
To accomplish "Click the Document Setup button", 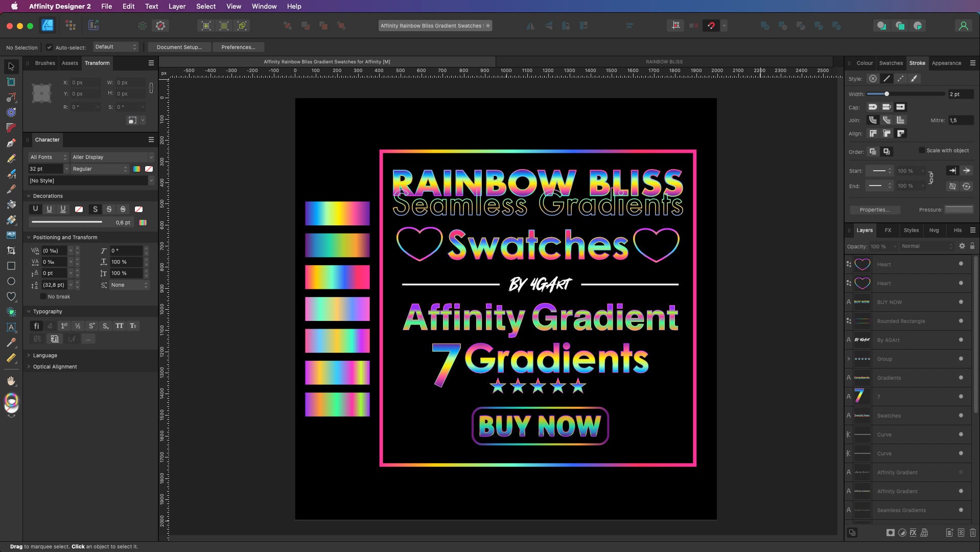I will [x=178, y=47].
